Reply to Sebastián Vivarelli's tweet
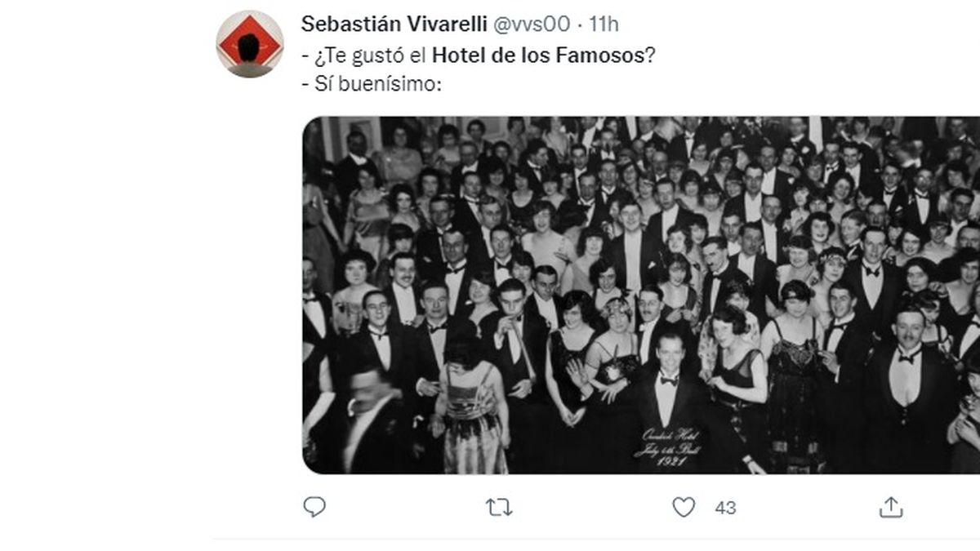 click(x=314, y=507)
